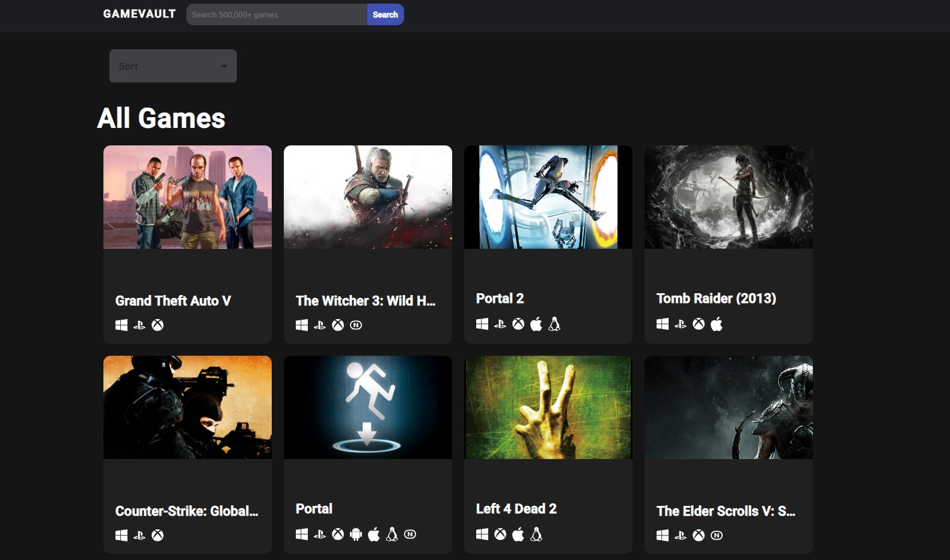Open the Sort dropdown
Screen dimensions: 950x560
coord(173,66)
